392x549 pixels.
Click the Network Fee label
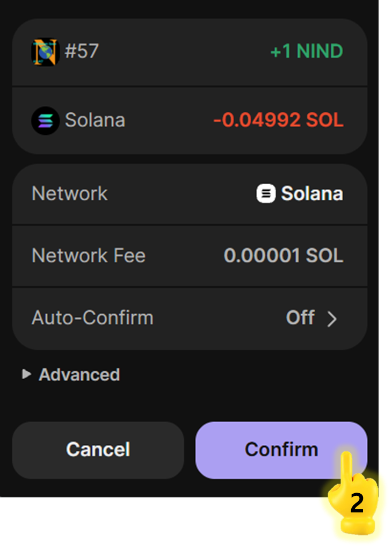[x=89, y=256]
